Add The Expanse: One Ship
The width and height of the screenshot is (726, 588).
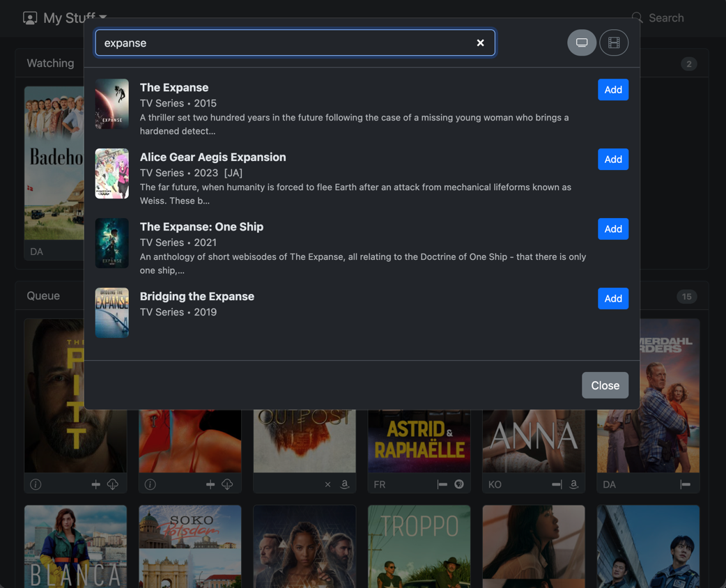click(x=613, y=229)
